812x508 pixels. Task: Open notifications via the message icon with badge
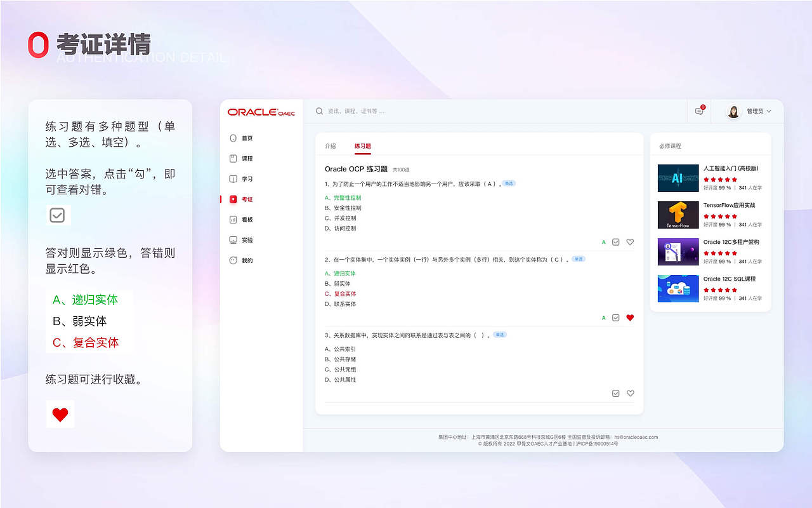tap(698, 111)
